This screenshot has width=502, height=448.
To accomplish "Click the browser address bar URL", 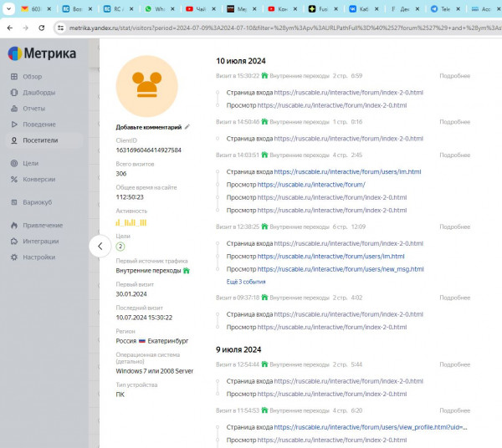I will click(x=276, y=28).
